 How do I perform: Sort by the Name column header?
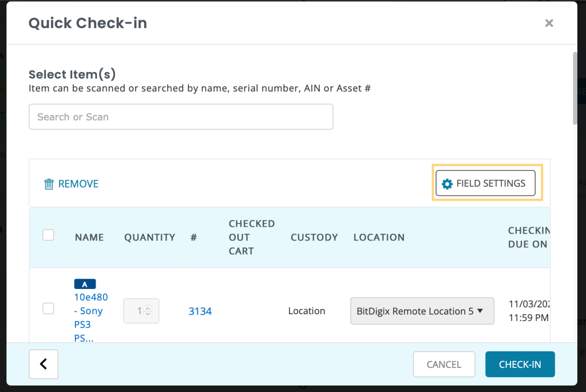[x=89, y=237]
